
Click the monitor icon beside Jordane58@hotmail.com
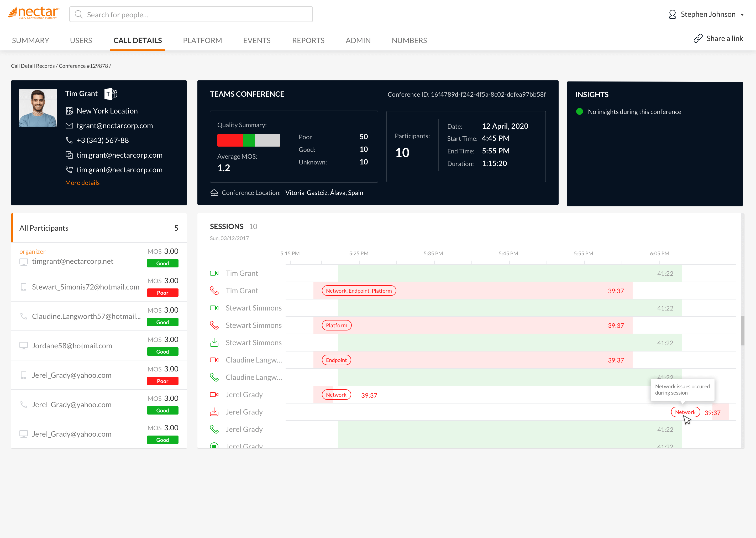pyautogui.click(x=24, y=346)
